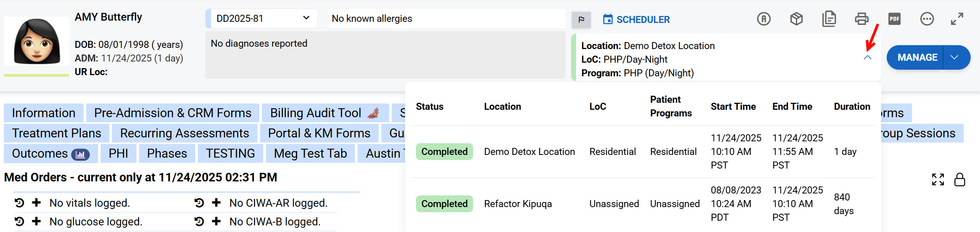
Task: Open the DD2025-81 episode dropdown
Action: pos(262,18)
